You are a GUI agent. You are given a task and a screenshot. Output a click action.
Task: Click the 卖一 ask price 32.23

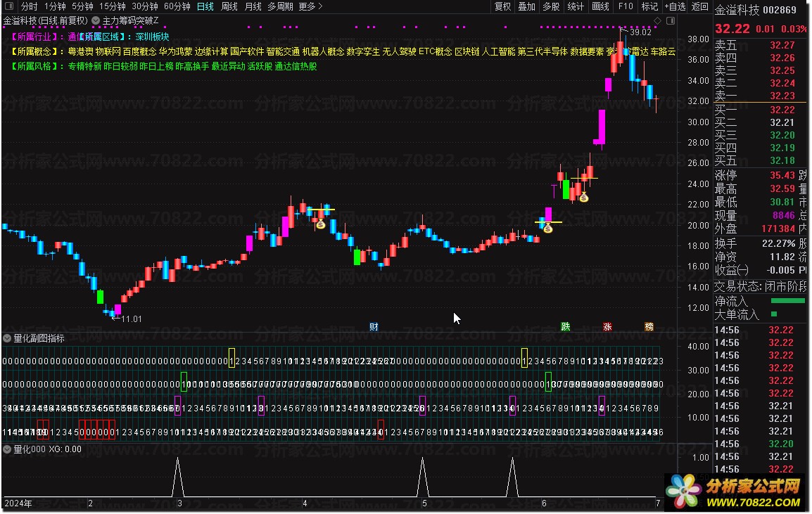click(x=782, y=96)
